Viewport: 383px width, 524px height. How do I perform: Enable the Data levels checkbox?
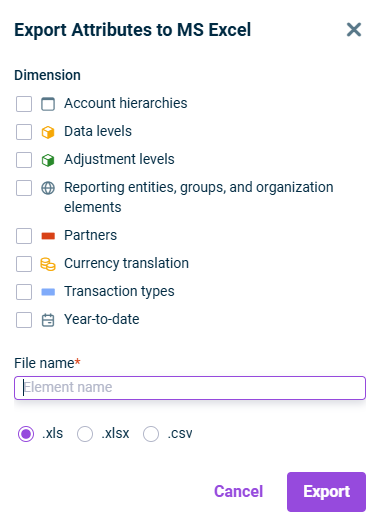point(24,132)
